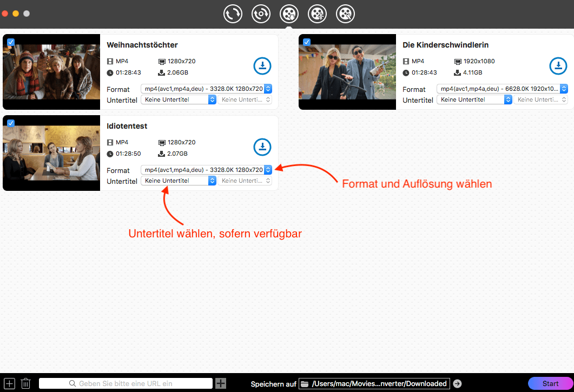574x392 pixels.
Task: Uncheck the Weihnachtstöchter video checkbox
Action: [x=11, y=42]
